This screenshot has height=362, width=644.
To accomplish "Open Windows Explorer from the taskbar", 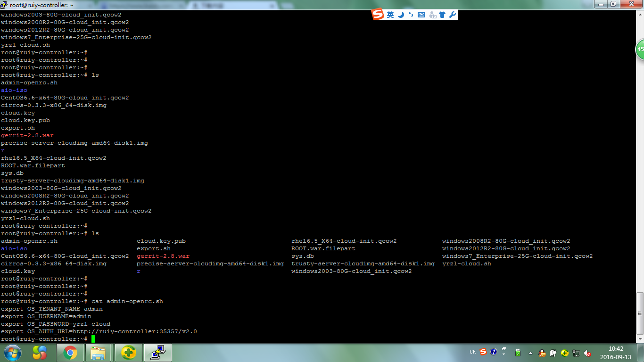I will [98, 353].
